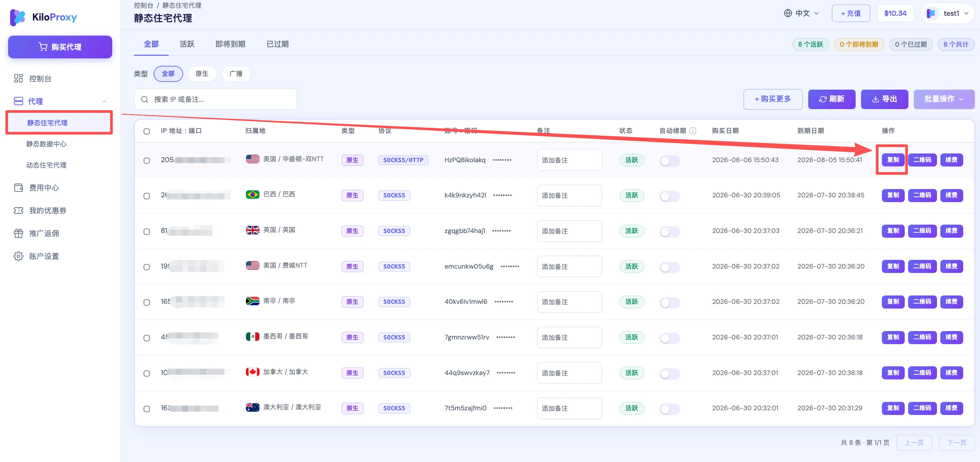Toggle auto-renew for 南非 row
Screen dimensions: 980x462
pos(669,303)
